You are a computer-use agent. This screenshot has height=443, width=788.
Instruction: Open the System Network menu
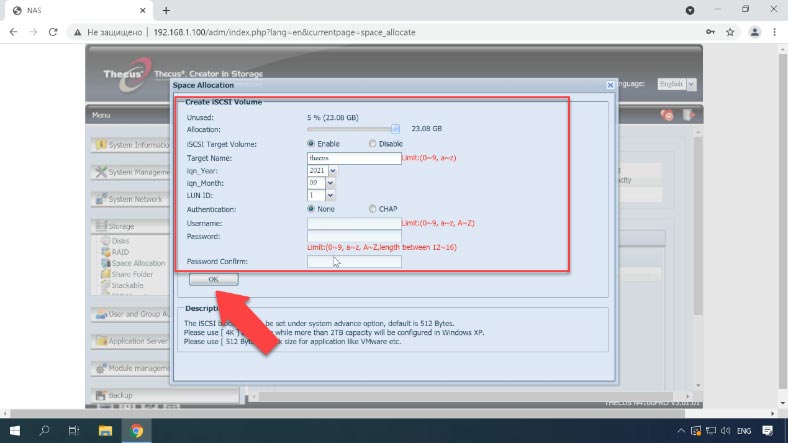(x=133, y=199)
